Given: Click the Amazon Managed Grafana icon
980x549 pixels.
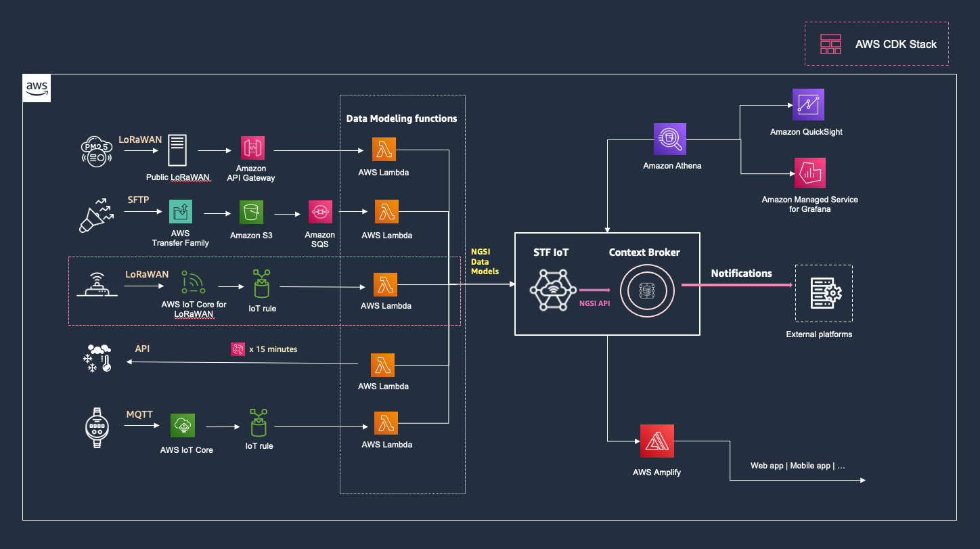Looking at the screenshot, I should tap(809, 173).
